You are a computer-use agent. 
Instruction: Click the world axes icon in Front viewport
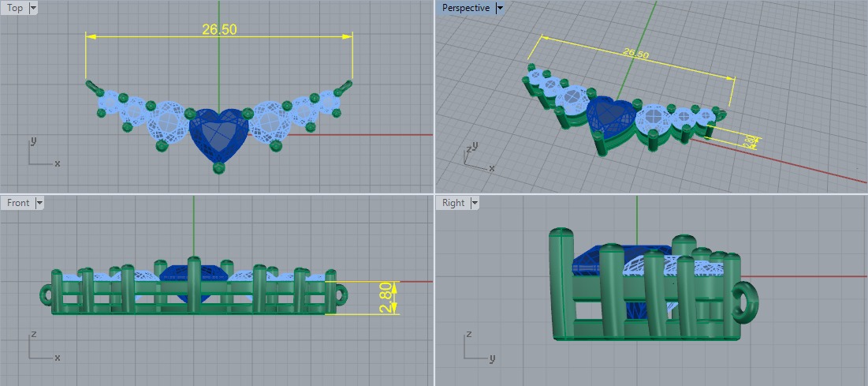coord(43,346)
